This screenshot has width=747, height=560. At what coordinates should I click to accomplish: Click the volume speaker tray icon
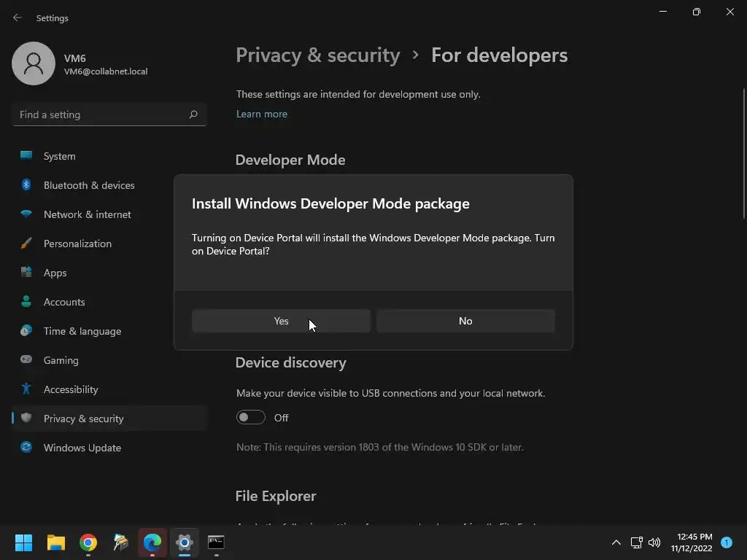[x=654, y=542]
